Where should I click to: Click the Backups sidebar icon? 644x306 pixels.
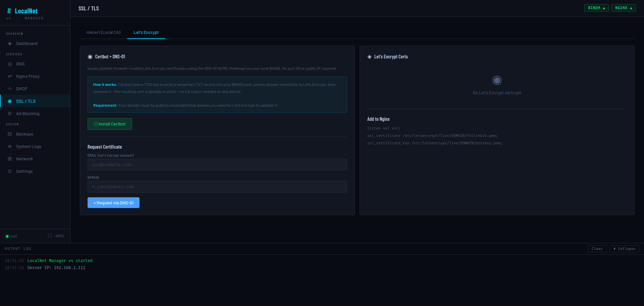pos(10,134)
